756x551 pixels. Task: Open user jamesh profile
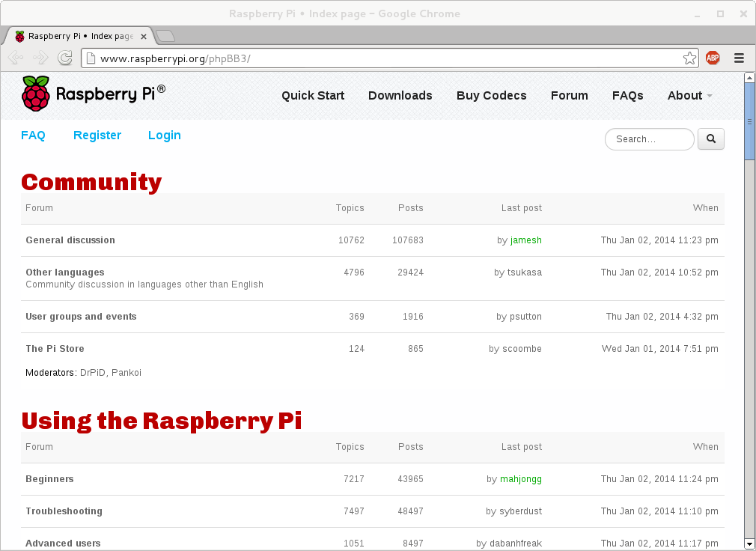point(526,240)
